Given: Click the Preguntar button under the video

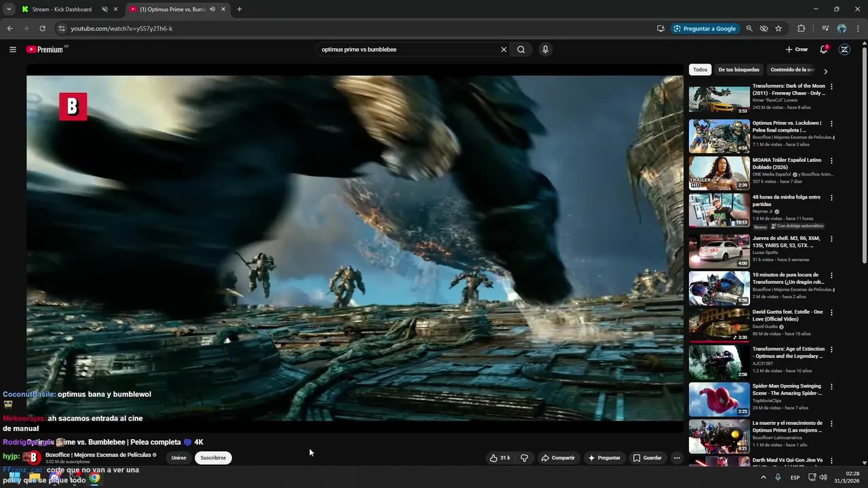Looking at the screenshot, I should pyautogui.click(x=604, y=458).
